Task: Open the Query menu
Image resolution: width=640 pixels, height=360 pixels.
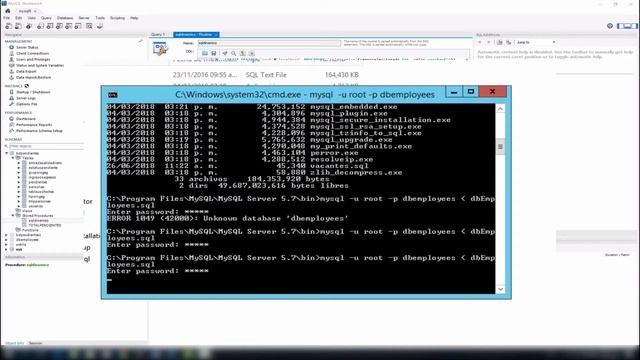Action: (46, 18)
